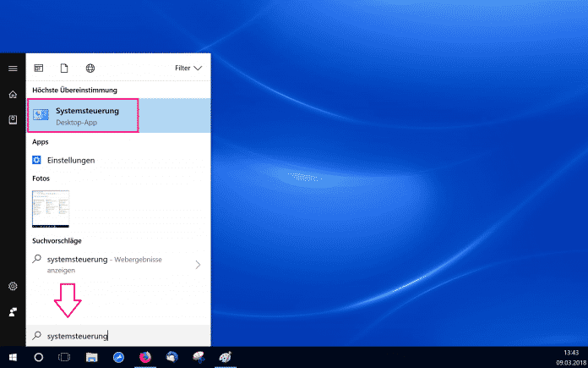
Task: Open the feedback person icon in sidebar
Action: coord(13,312)
